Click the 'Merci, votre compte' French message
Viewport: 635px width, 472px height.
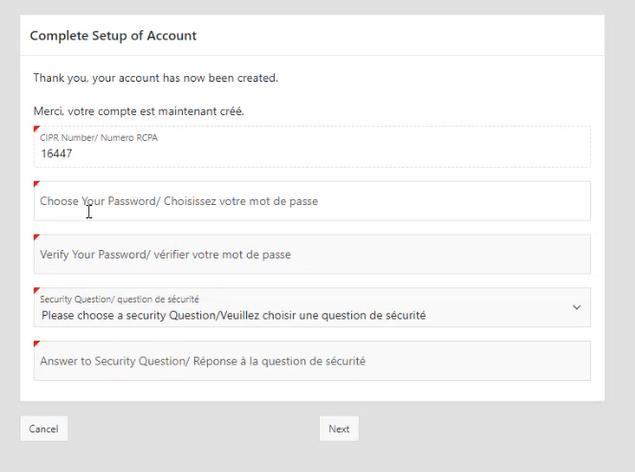[x=139, y=111]
